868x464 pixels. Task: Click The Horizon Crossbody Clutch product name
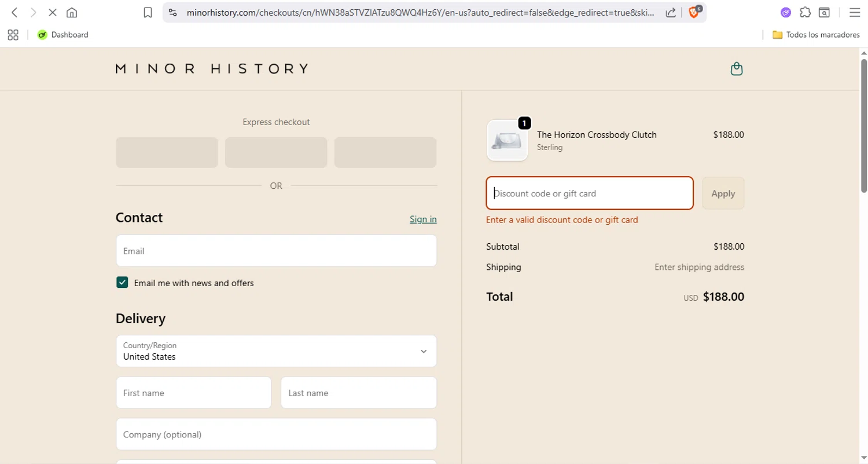(x=597, y=134)
